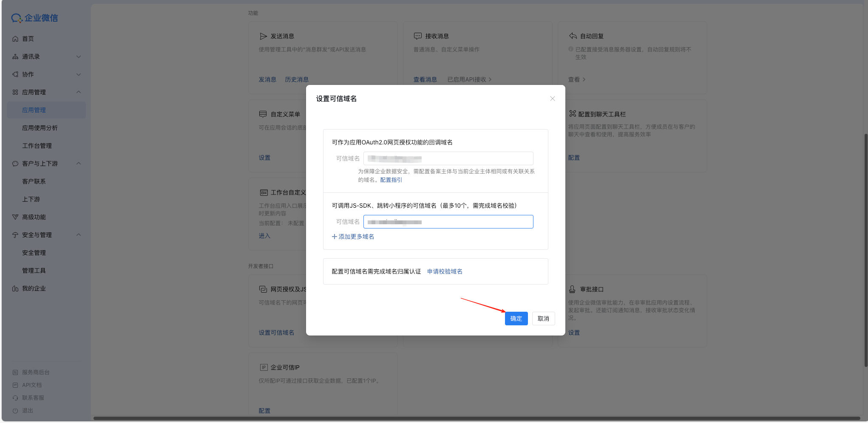Click the 企业可信IP icon
The width and height of the screenshot is (868, 423).
pos(264,367)
